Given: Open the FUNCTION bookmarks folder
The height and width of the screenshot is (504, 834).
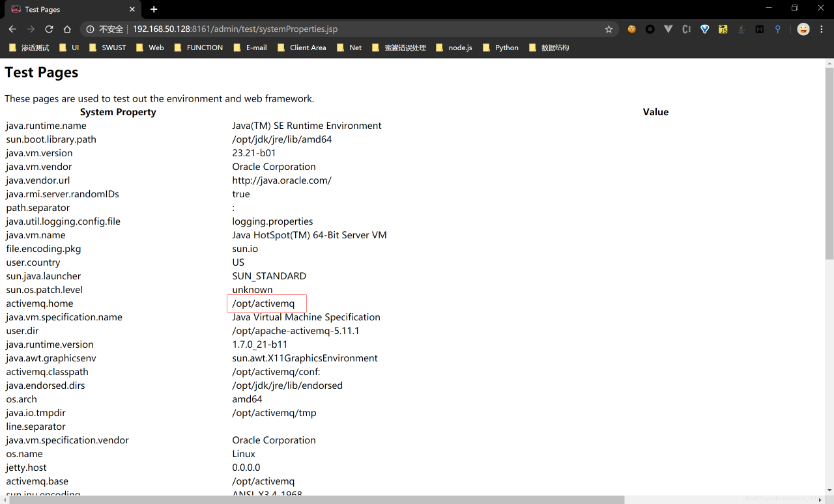Looking at the screenshot, I should click(x=198, y=48).
